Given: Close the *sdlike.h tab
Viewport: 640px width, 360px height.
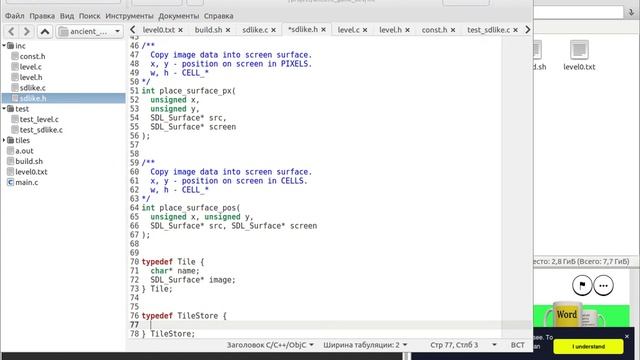Looking at the screenshot, I should pyautogui.click(x=323, y=30).
